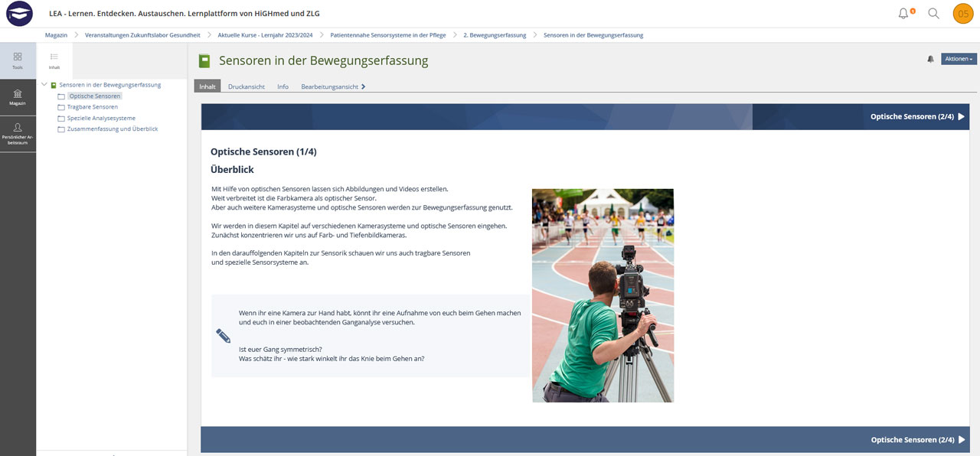Open the Magazin sidebar item

(18, 97)
